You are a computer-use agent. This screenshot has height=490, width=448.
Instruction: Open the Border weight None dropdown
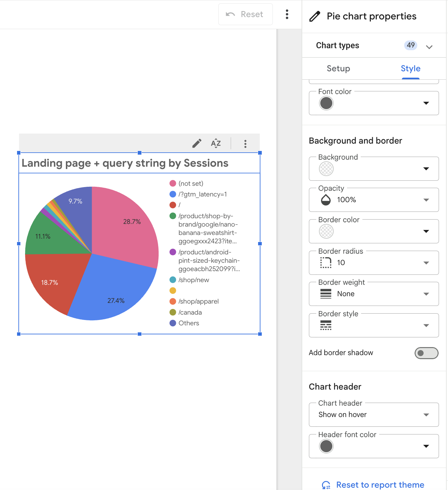click(x=374, y=294)
